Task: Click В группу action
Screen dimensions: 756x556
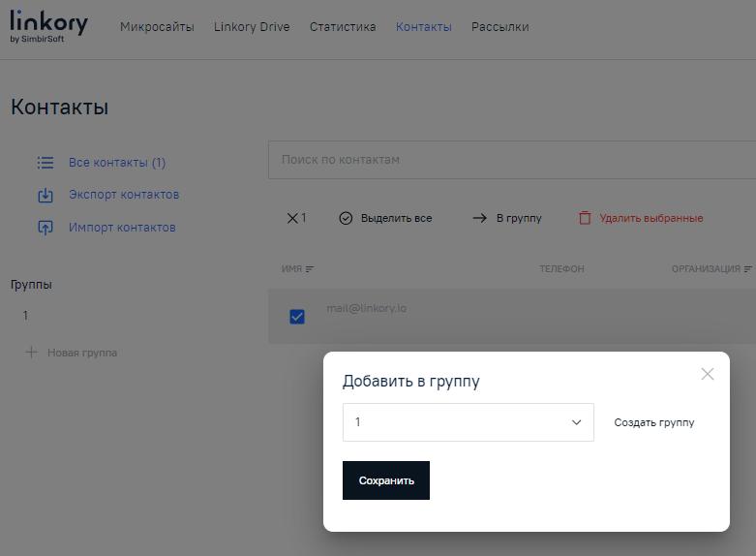Action: pyautogui.click(x=519, y=218)
